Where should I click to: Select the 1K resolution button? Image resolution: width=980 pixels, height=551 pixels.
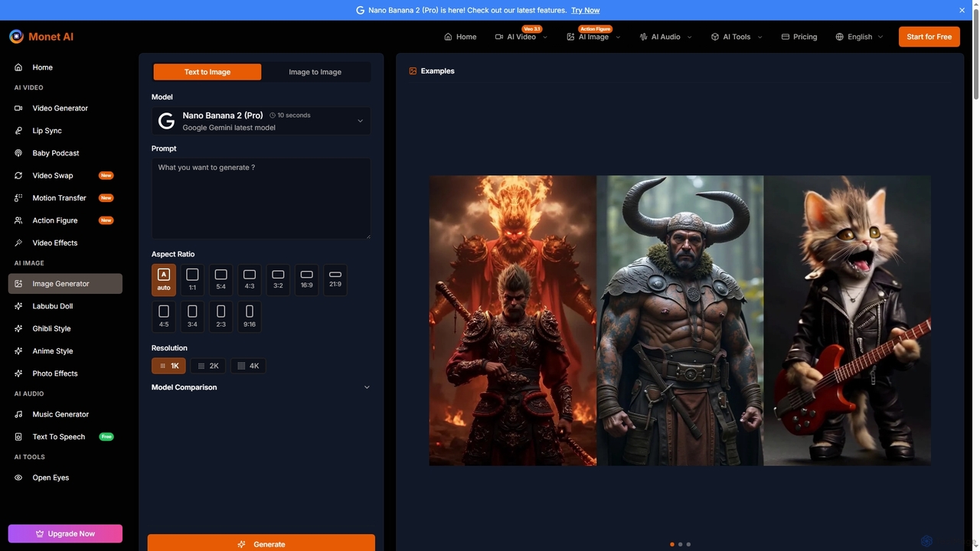168,366
